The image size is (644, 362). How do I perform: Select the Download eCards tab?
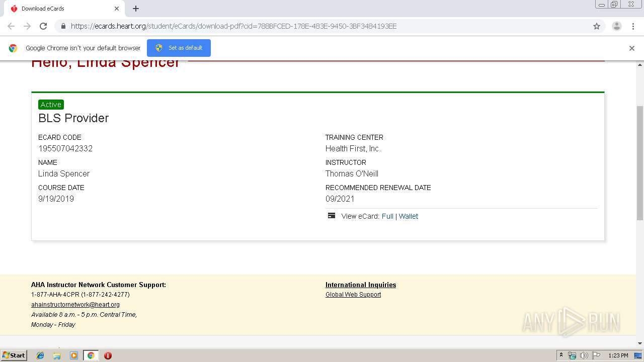click(64, 9)
